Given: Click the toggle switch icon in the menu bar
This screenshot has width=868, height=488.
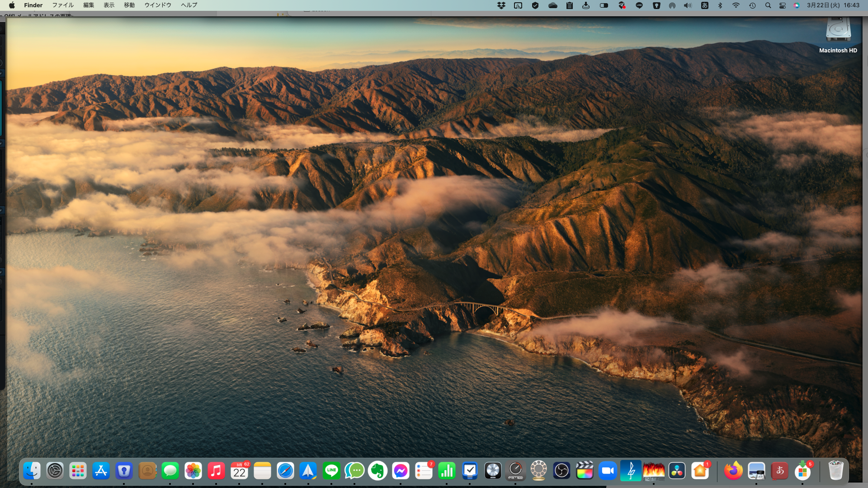Looking at the screenshot, I should (x=604, y=5).
